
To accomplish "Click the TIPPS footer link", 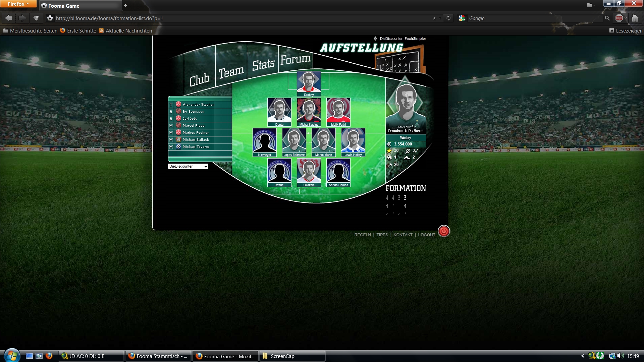I will 382,235.
